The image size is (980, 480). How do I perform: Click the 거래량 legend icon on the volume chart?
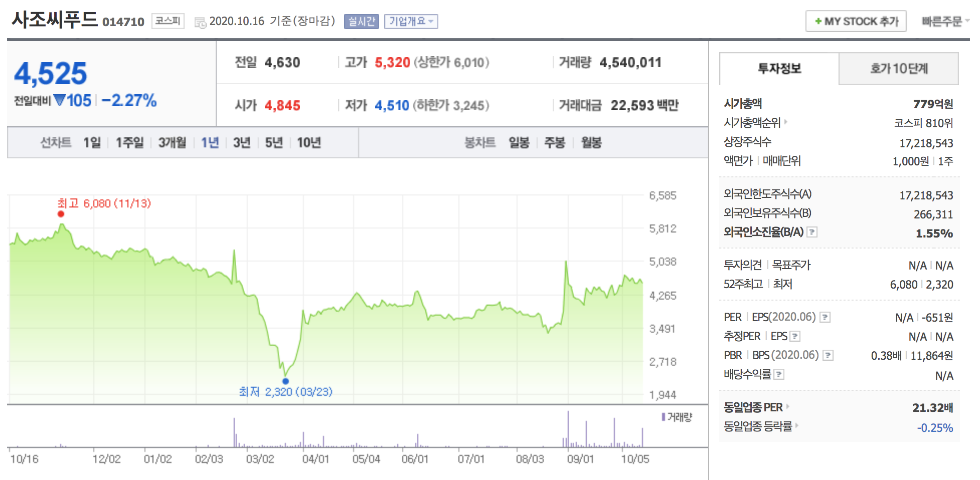[664, 417]
